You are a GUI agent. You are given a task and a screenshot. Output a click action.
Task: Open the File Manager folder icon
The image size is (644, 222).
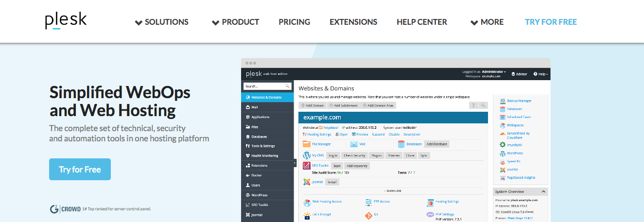(307, 144)
